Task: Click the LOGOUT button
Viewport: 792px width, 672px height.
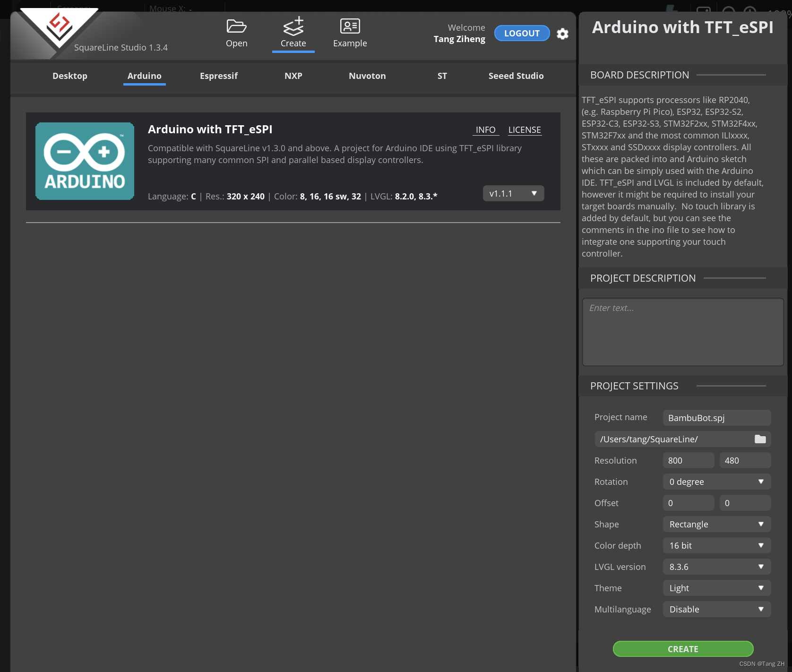Action: tap(522, 33)
